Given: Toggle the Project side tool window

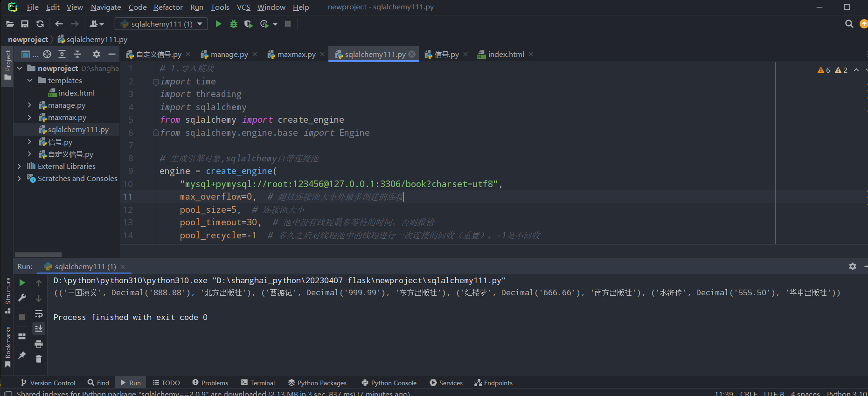Looking at the screenshot, I should (x=7, y=65).
